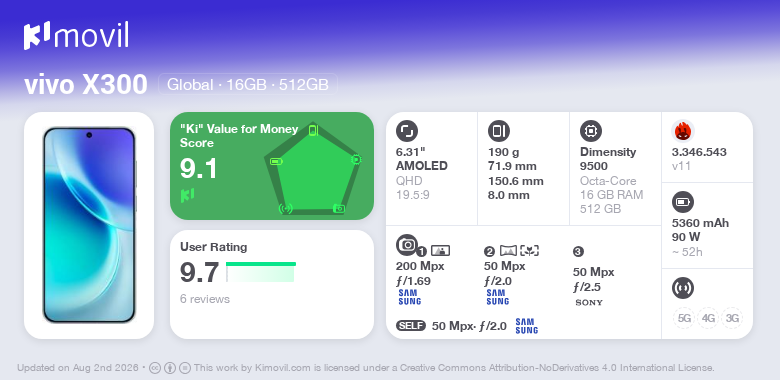
Task: Click the Sony sensor brand logo
Action: (589, 302)
